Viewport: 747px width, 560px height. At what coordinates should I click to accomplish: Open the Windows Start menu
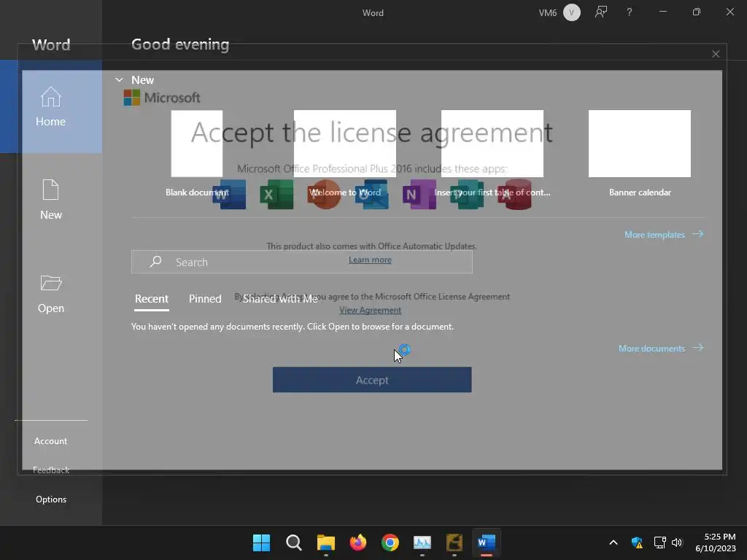pos(261,542)
